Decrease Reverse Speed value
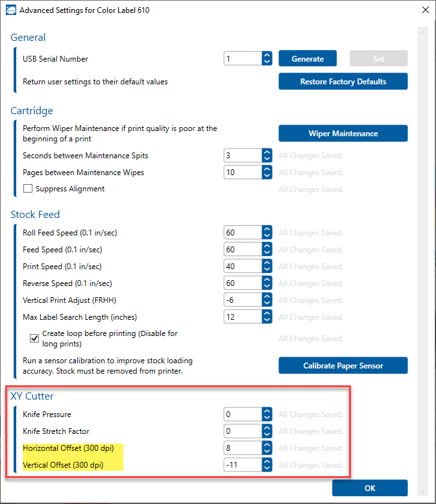The width and height of the screenshot is (436, 504). coord(267,287)
